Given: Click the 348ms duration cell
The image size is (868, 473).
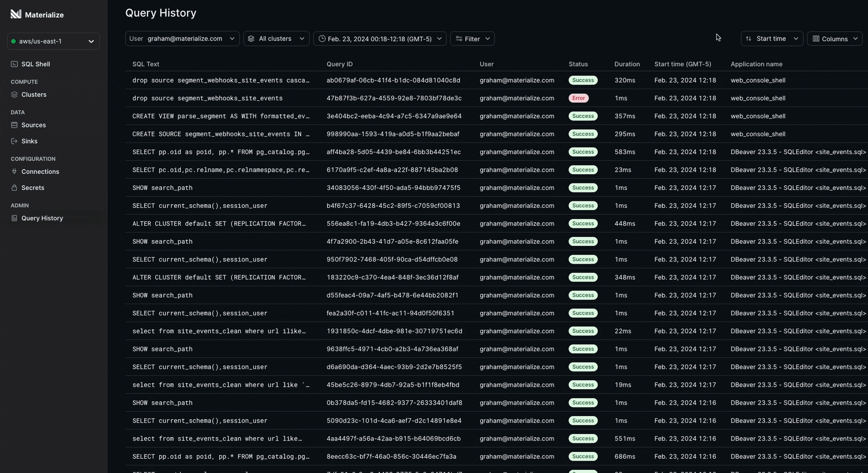Looking at the screenshot, I should tap(625, 278).
